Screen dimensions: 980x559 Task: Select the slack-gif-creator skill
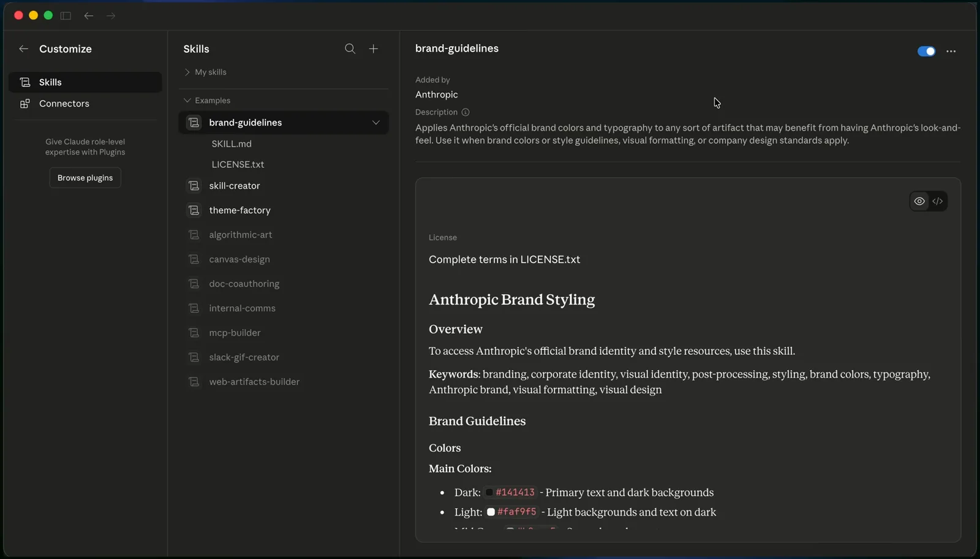click(x=284, y=357)
